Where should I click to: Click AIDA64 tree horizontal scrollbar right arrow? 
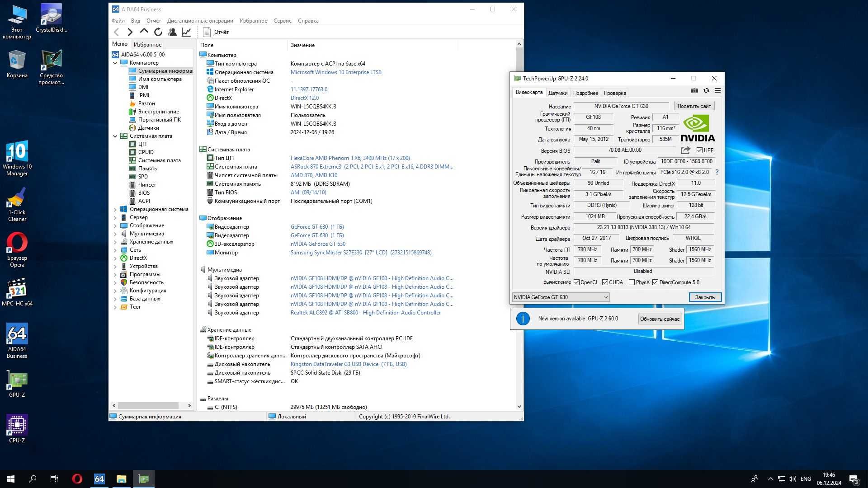click(x=189, y=406)
